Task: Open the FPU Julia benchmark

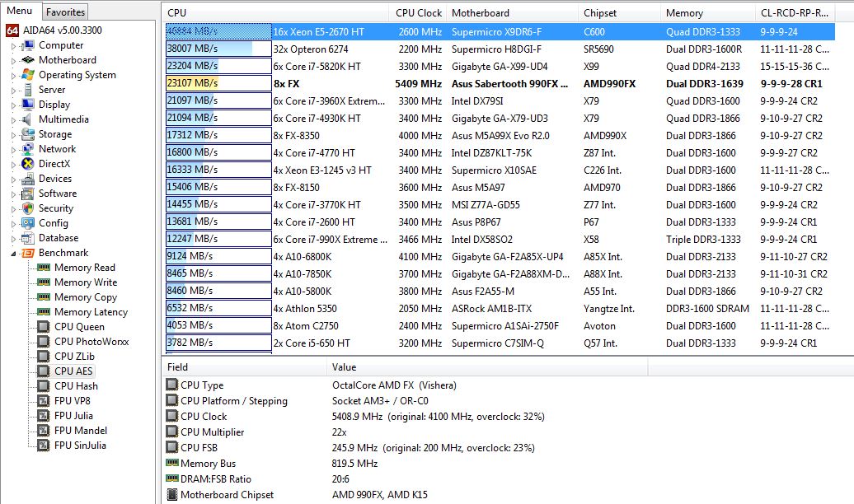Action: point(73,415)
